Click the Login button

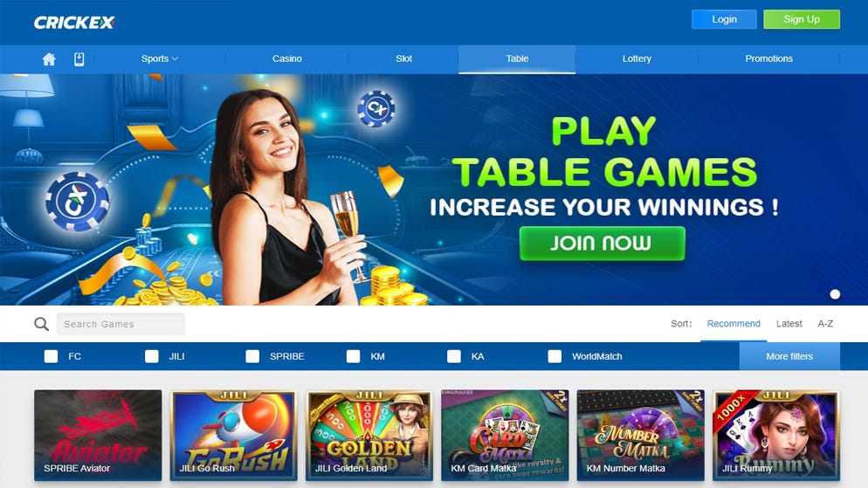click(724, 19)
